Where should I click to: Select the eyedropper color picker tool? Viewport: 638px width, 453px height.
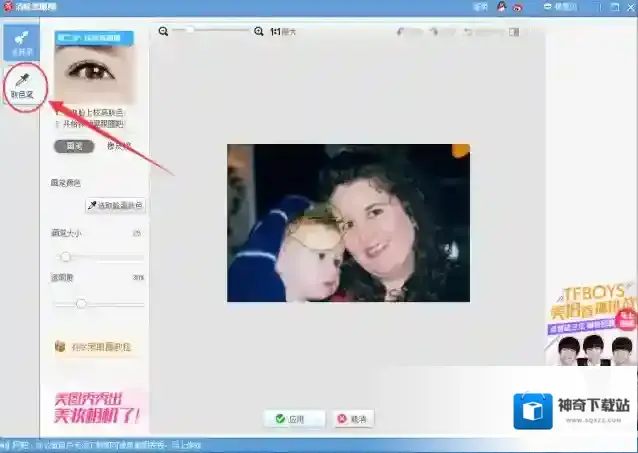coord(21,86)
